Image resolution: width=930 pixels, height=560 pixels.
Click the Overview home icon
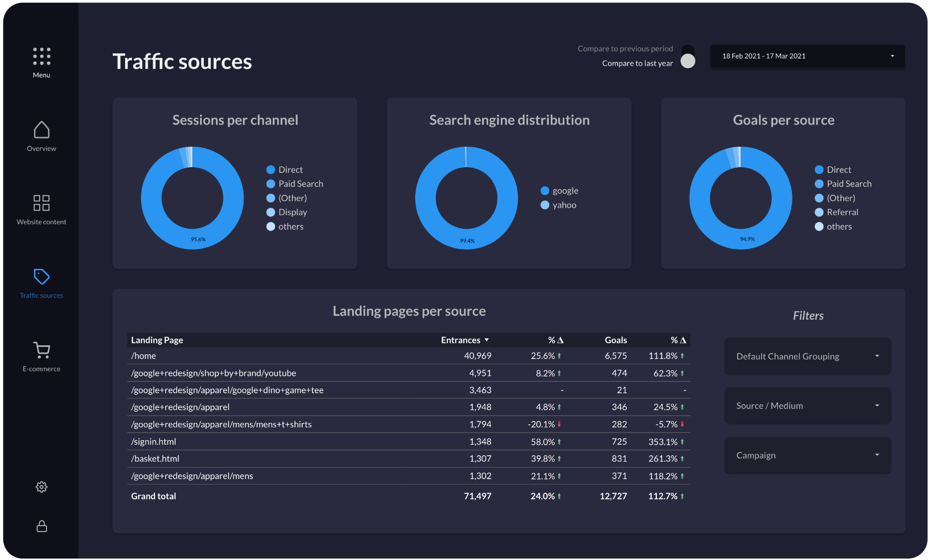(x=41, y=130)
